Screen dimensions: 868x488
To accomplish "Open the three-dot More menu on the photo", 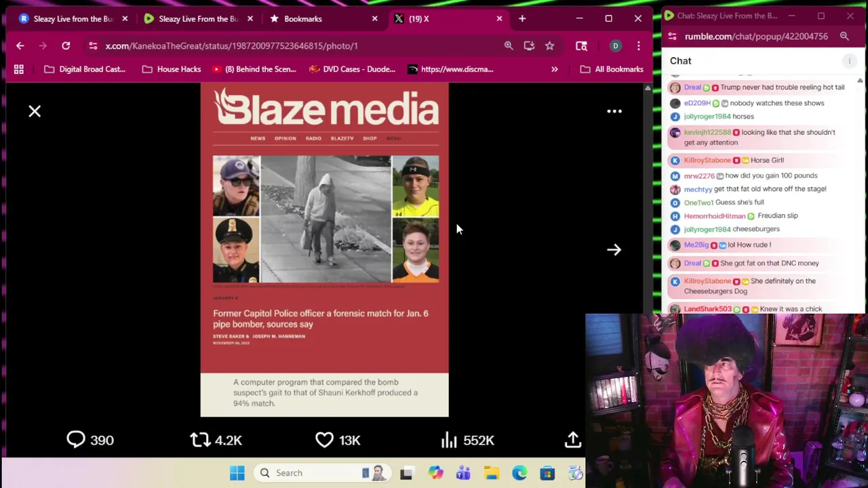I will click(614, 111).
